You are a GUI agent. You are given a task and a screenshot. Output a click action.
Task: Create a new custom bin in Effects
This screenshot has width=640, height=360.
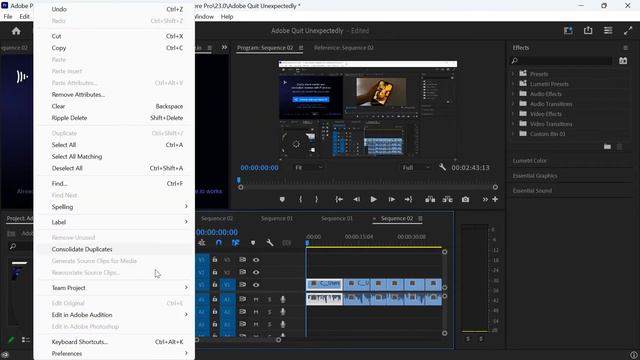coord(607,147)
